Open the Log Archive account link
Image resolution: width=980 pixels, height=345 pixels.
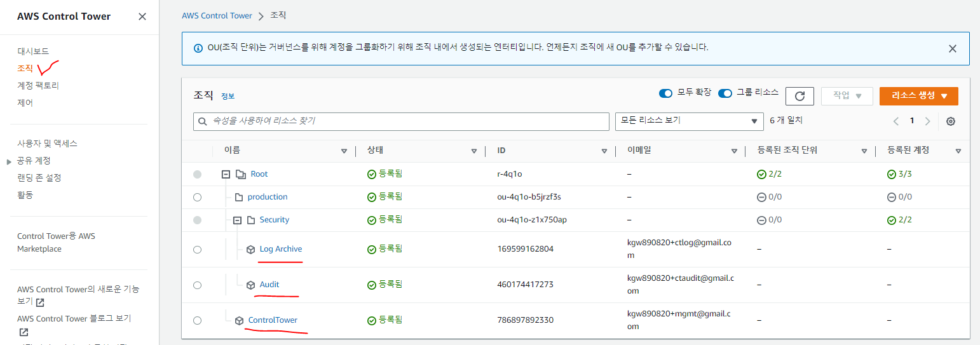coord(281,249)
